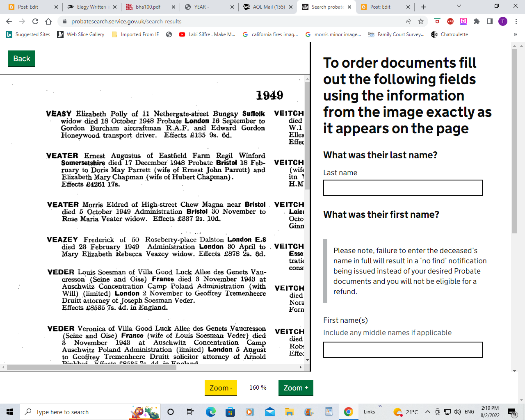The image size is (525, 420).
Task: Open the Chrome three-dot menu
Action: click(x=516, y=21)
